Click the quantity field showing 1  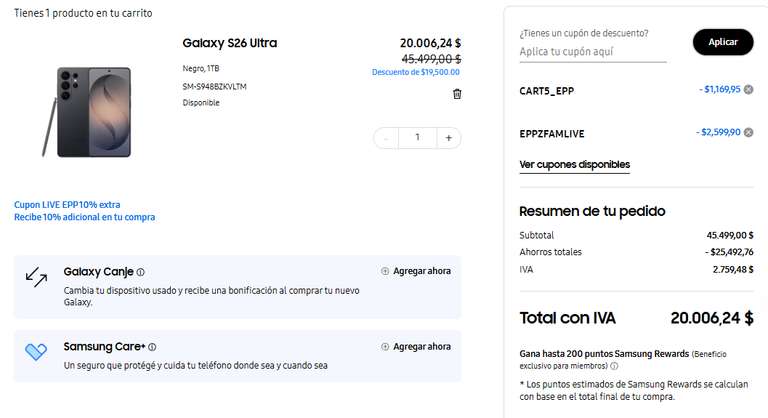(417, 138)
